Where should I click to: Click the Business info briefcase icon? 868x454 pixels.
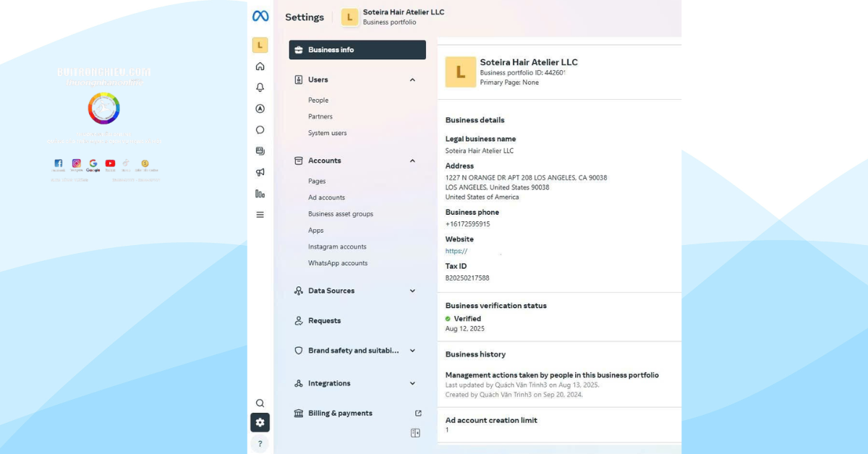pos(299,50)
